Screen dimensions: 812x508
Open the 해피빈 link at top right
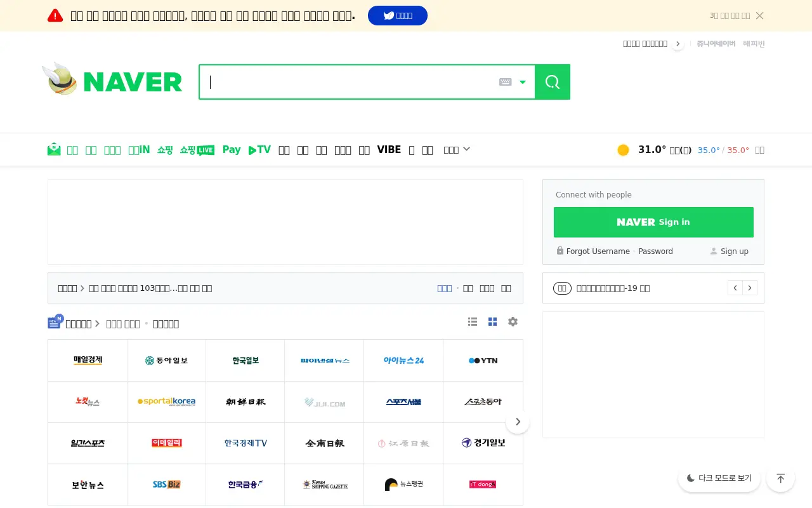pyautogui.click(x=754, y=44)
